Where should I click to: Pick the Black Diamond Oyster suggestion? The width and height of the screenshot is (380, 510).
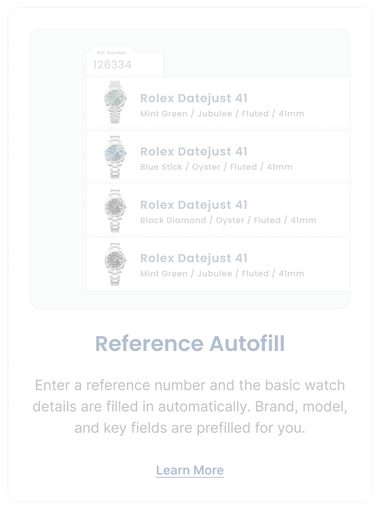coord(218,210)
